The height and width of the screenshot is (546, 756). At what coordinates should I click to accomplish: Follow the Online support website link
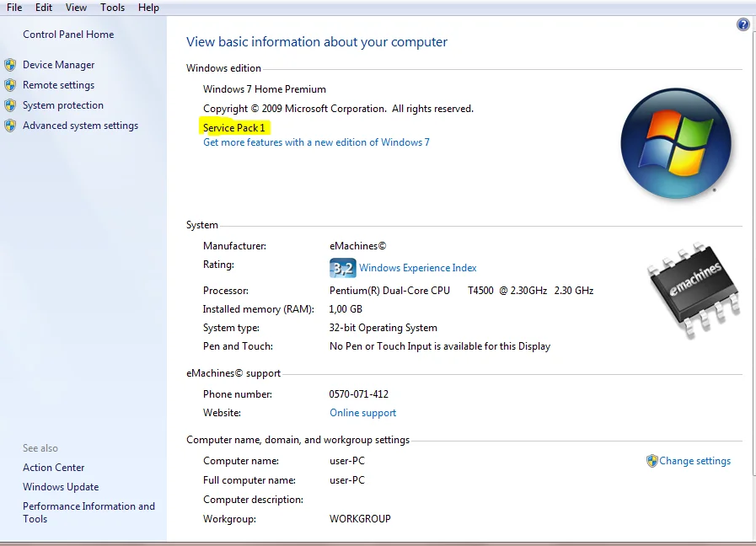click(362, 413)
